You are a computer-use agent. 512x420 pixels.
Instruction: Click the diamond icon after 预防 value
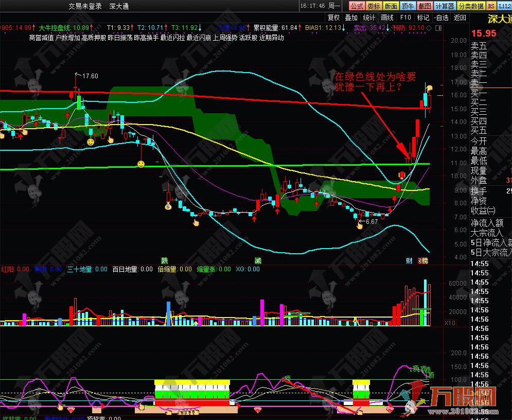tap(429, 28)
